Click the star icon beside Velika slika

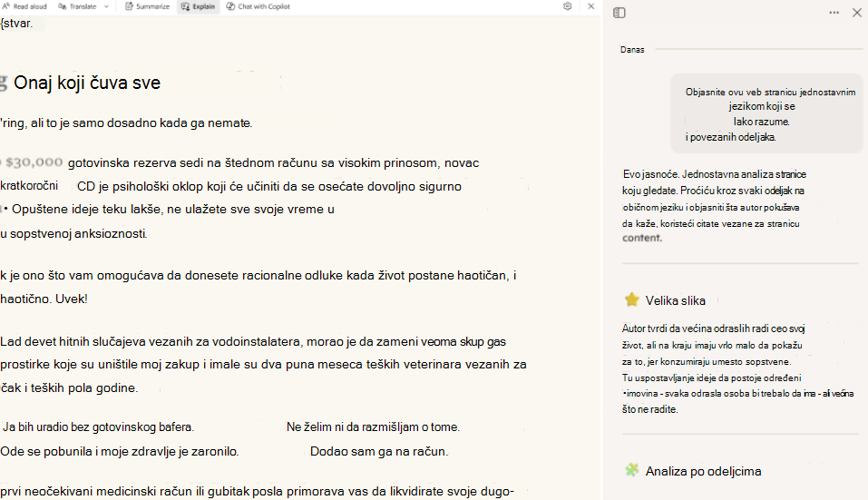pos(631,300)
